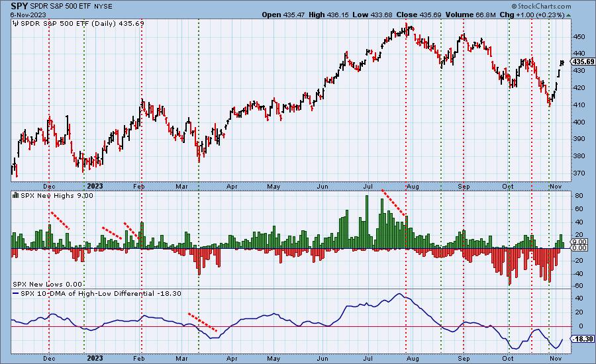Click the Jul label on the bottom date axis
This screenshot has width=596, height=364.
[368, 359]
